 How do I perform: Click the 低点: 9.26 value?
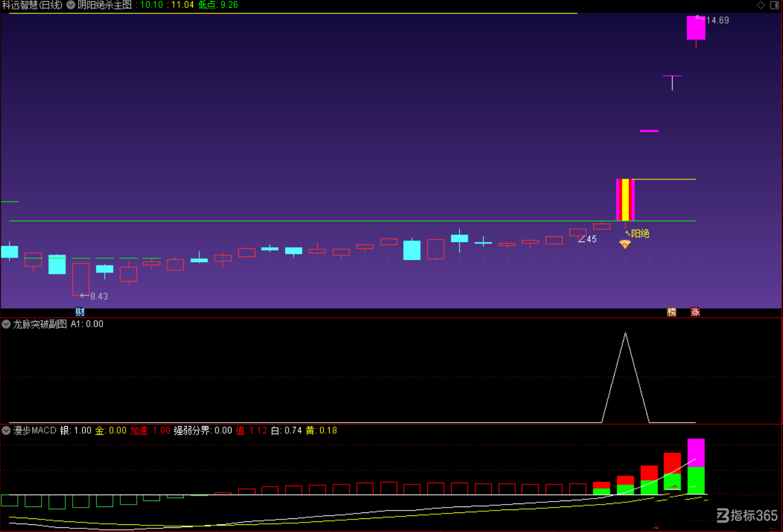pos(218,5)
